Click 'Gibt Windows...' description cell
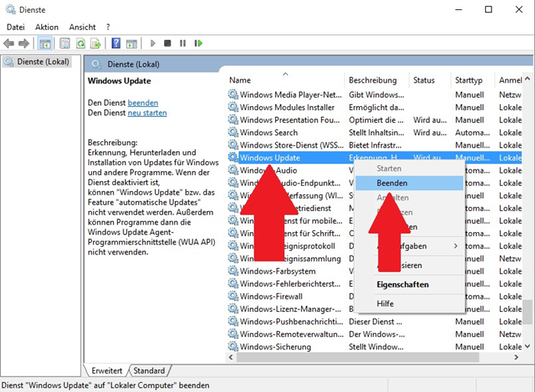 pos(376,95)
